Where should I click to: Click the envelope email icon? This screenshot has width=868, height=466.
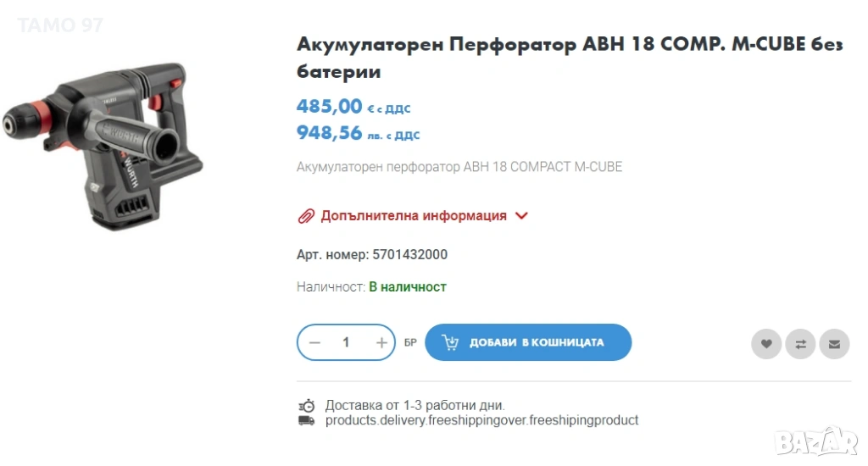click(834, 344)
